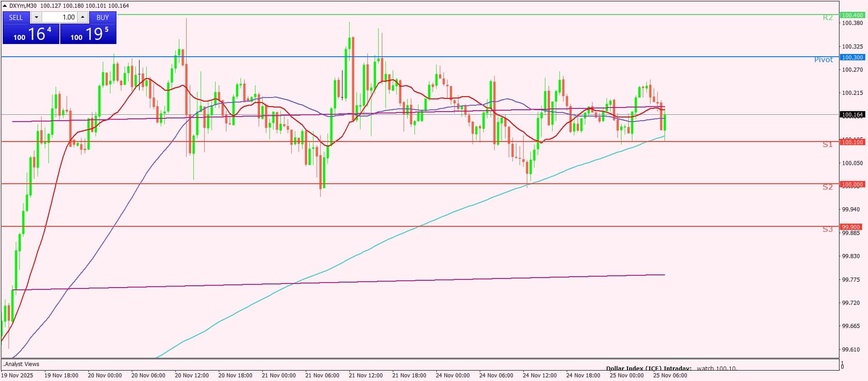The width and height of the screenshot is (868, 381).
Task: Click the 1.00 volume input field
Action: (x=60, y=17)
